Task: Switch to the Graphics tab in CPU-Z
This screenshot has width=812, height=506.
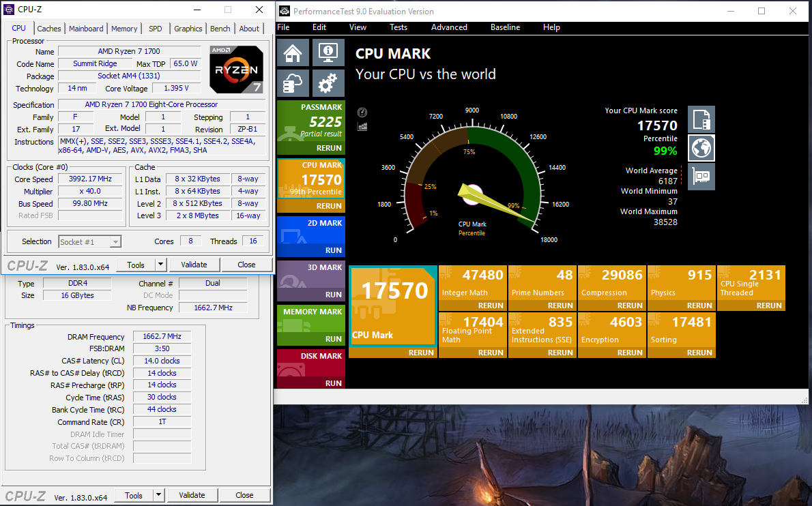Action: pos(188,29)
